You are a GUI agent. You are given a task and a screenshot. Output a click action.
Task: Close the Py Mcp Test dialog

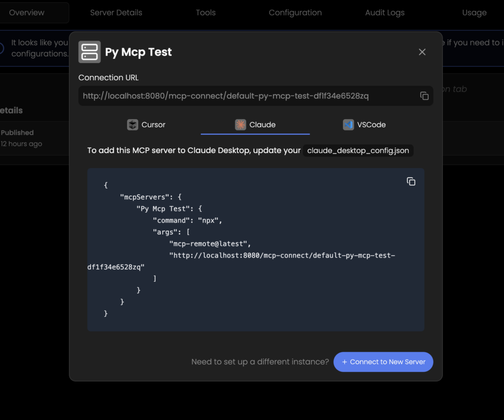[x=422, y=52]
